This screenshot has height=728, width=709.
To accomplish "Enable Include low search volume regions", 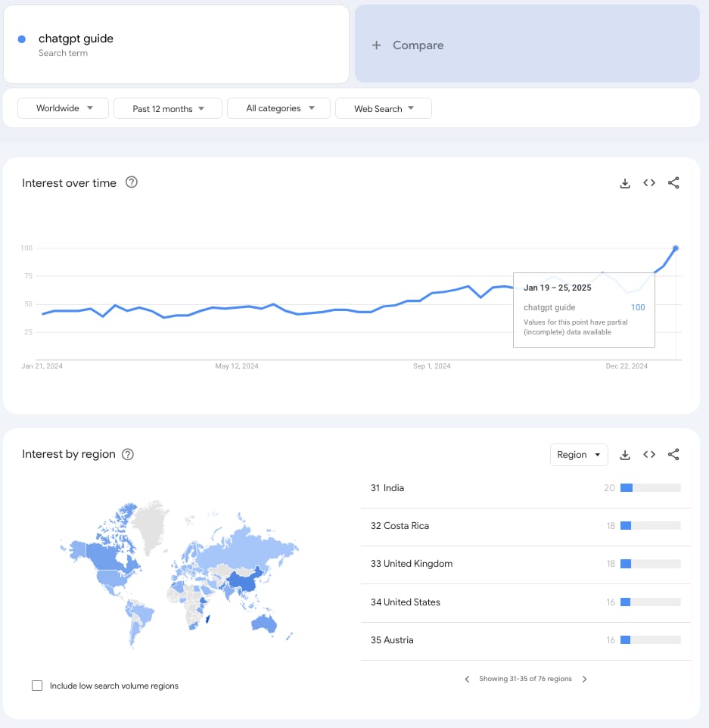I will [x=37, y=686].
